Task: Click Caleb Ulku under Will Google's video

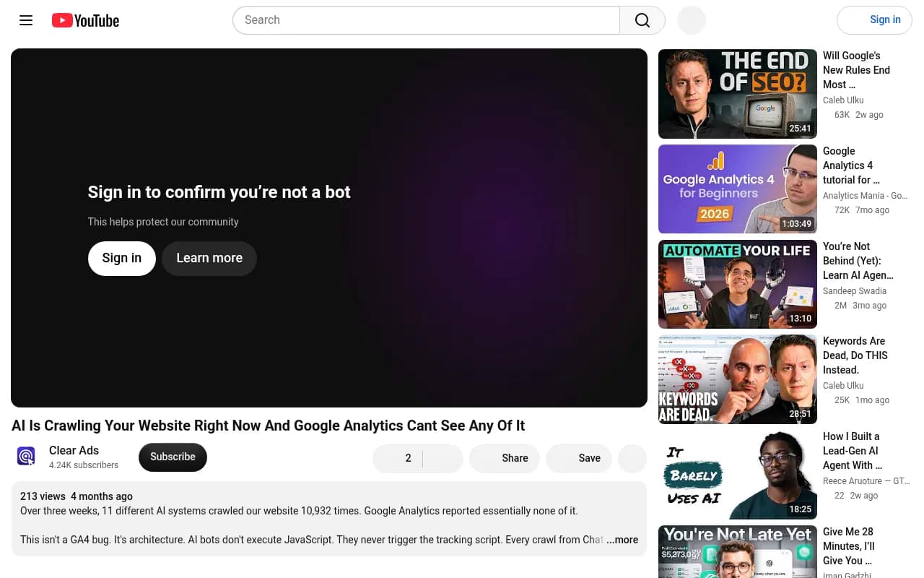Action: pos(843,100)
